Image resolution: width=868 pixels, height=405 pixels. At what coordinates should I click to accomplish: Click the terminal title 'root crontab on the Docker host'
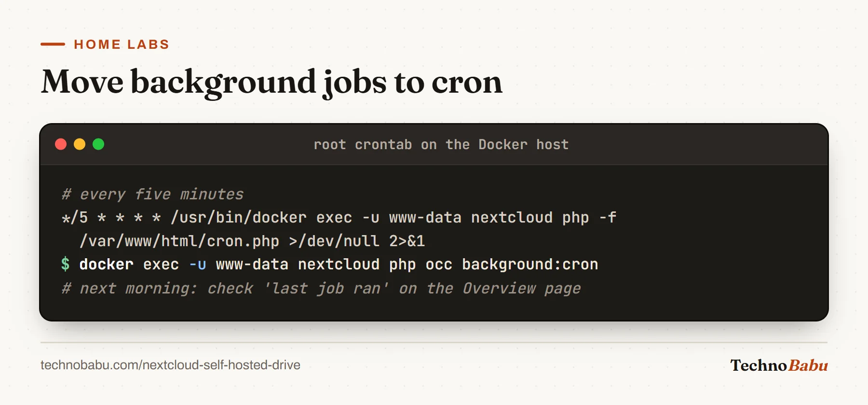[441, 144]
